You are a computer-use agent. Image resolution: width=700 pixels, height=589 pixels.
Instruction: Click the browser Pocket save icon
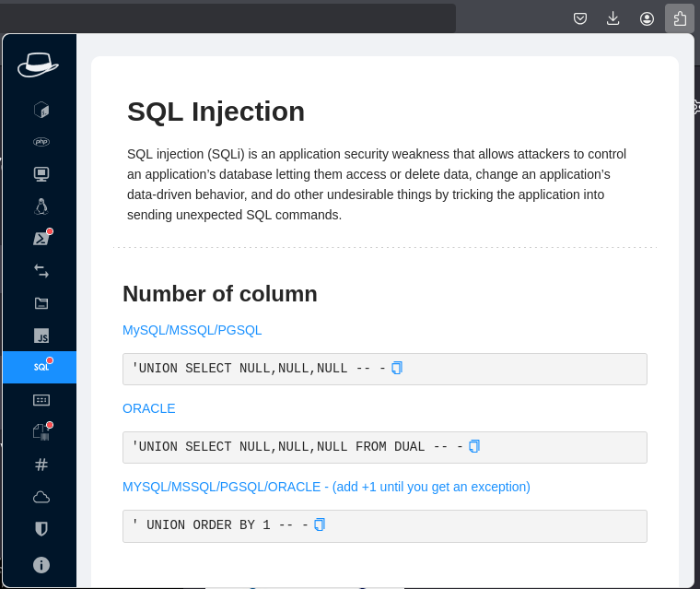click(580, 18)
